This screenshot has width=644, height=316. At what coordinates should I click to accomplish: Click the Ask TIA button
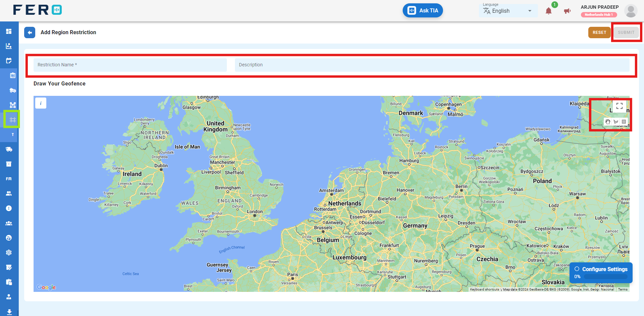[x=423, y=10]
